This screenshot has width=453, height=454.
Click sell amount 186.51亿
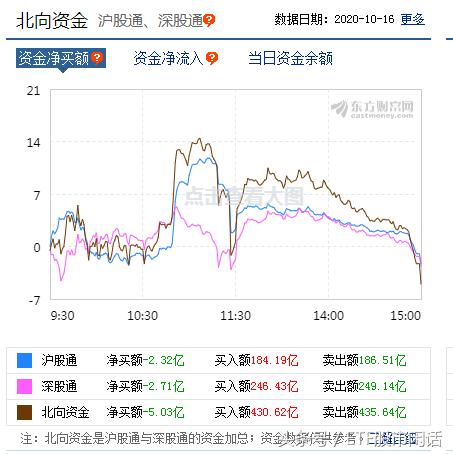(382, 360)
